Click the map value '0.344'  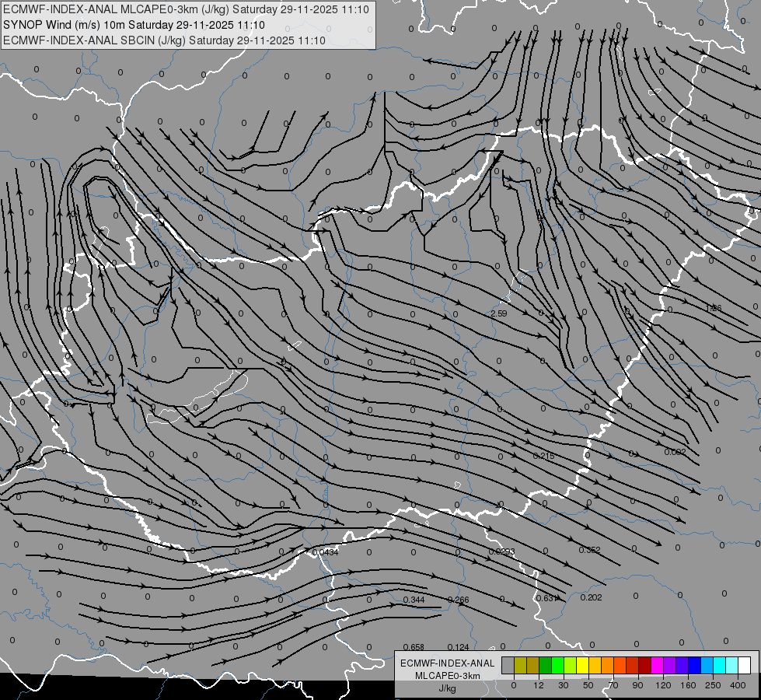[x=414, y=600]
